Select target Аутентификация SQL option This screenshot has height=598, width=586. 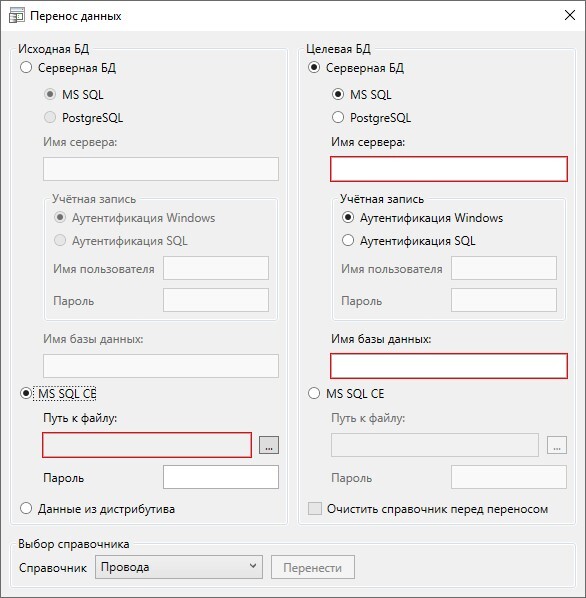pyautogui.click(x=348, y=240)
